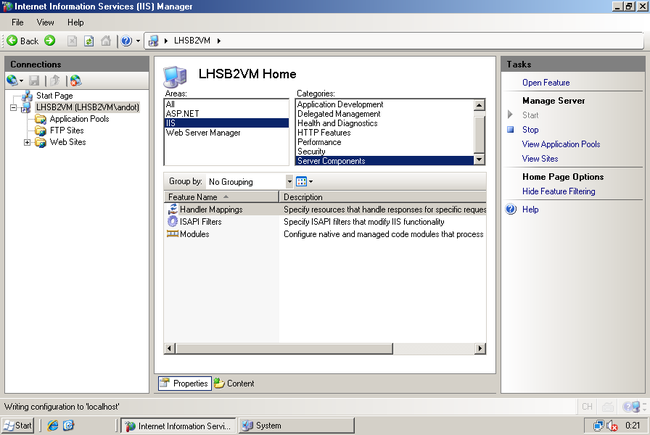Select All in the Areas list

(226, 104)
